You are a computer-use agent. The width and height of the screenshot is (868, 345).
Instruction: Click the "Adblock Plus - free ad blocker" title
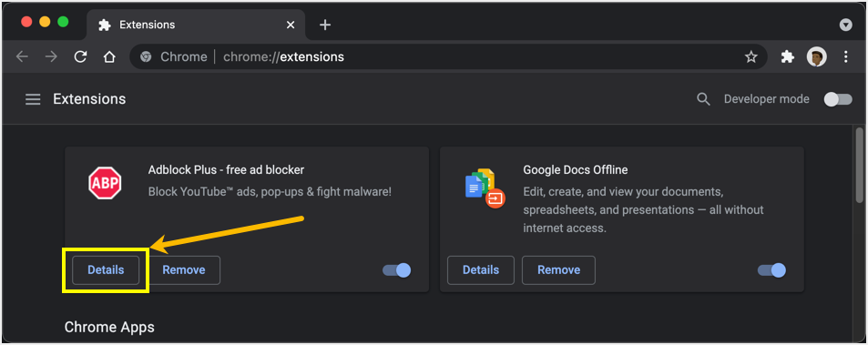pos(226,169)
